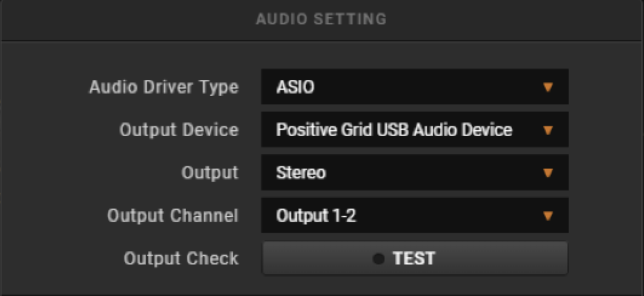The image size is (644, 296).
Task: Click the Positive Grid USB Audio Device text
Action: point(394,130)
